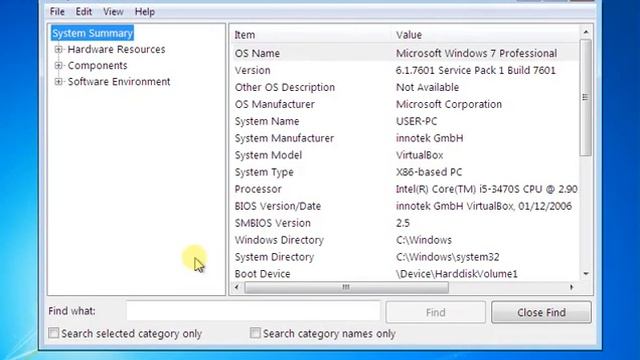Enable Search category names only
The width and height of the screenshot is (640, 360).
pyautogui.click(x=255, y=333)
